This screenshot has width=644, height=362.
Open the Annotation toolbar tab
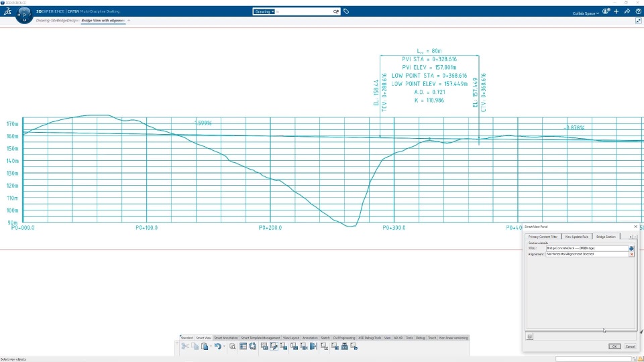click(x=310, y=338)
